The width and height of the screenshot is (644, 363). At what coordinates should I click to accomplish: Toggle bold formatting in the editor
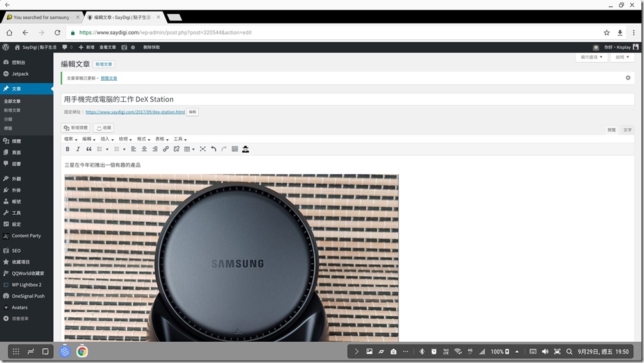(x=67, y=149)
